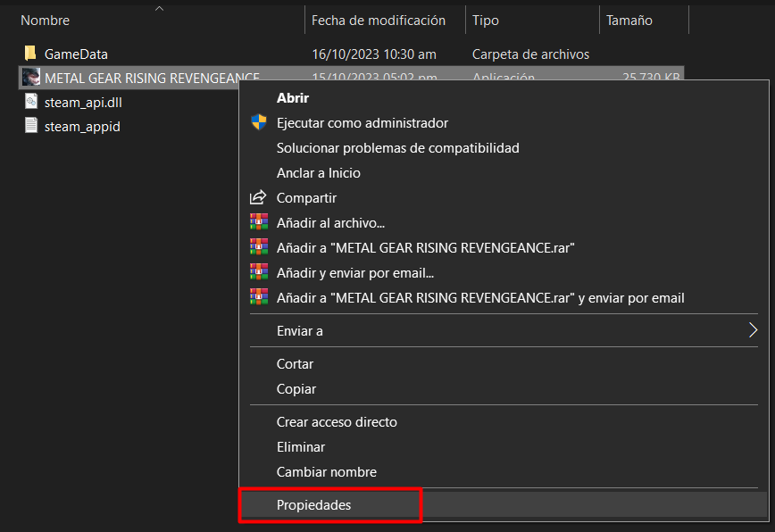The image size is (775, 532).
Task: Select Anclar a Inicio option
Action: click(318, 173)
